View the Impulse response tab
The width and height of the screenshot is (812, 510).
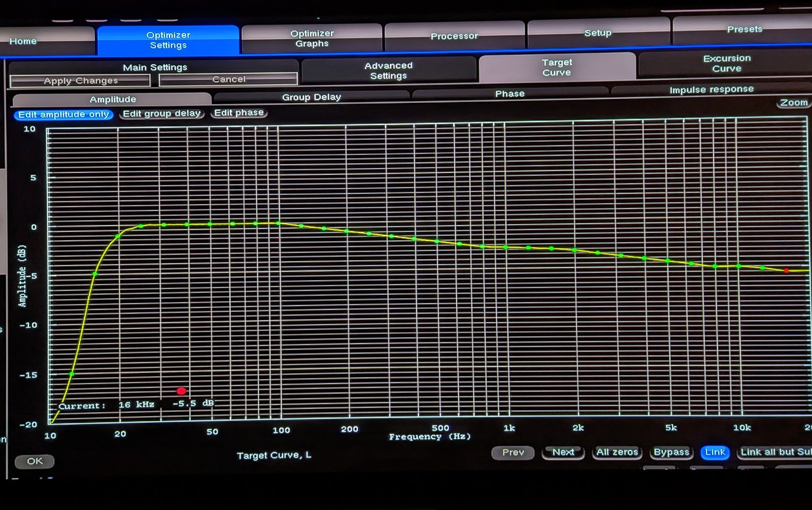[711, 89]
